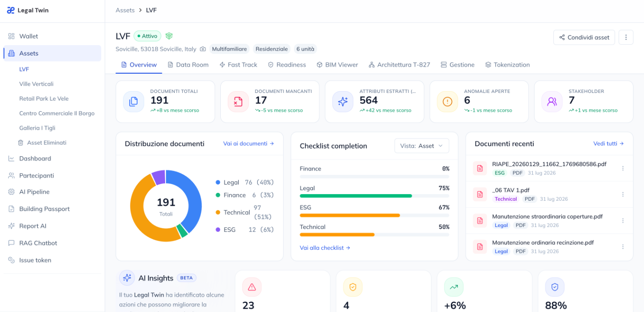Open the Vista: Asset dropdown
The width and height of the screenshot is (644, 312).
[x=421, y=146]
